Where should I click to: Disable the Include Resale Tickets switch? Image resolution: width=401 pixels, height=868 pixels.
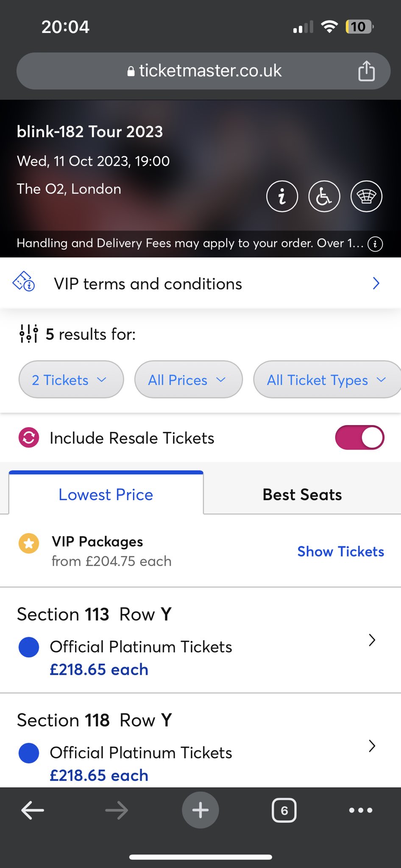pos(359,437)
